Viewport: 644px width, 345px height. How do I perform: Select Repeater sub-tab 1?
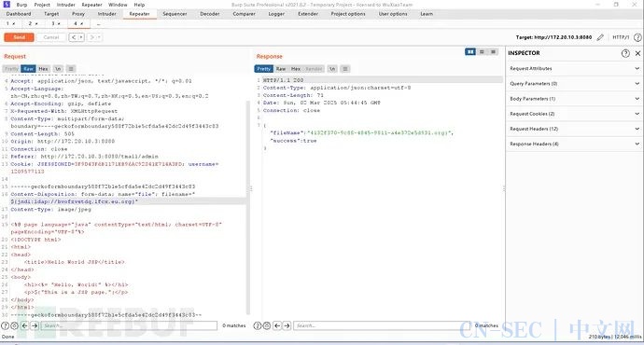[10, 24]
